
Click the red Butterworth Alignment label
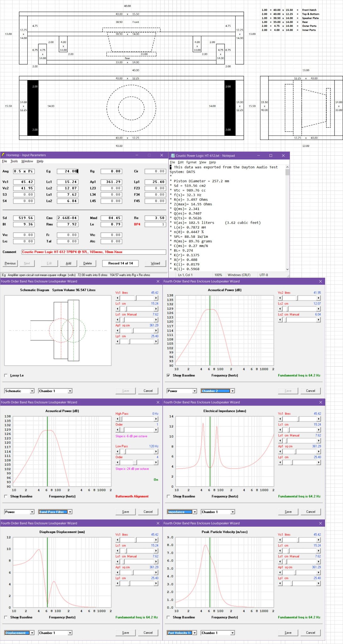132,496
